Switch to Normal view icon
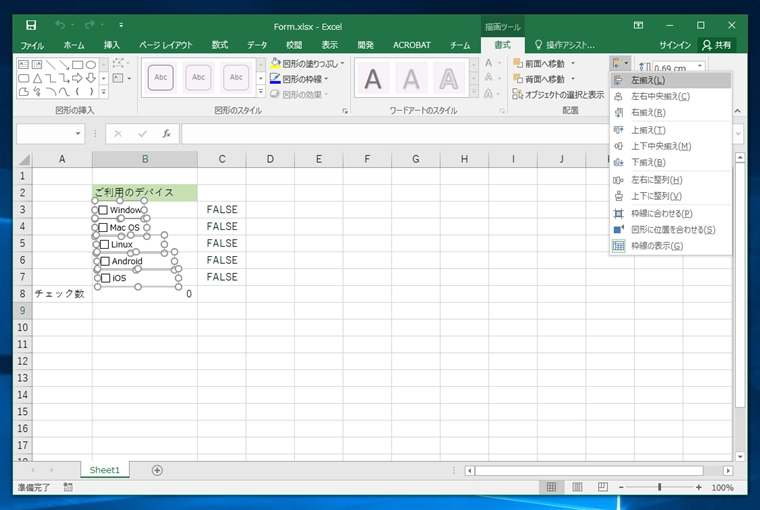The height and width of the screenshot is (510, 760). tap(551, 487)
